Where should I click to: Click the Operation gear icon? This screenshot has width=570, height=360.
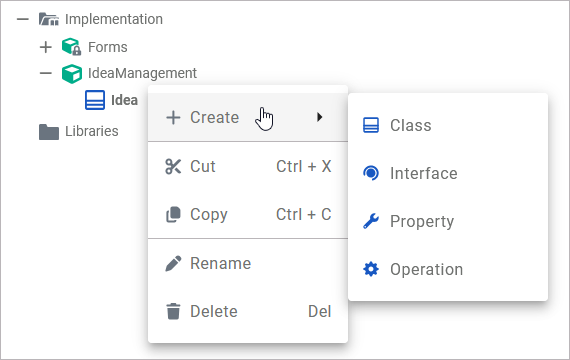[x=371, y=269]
